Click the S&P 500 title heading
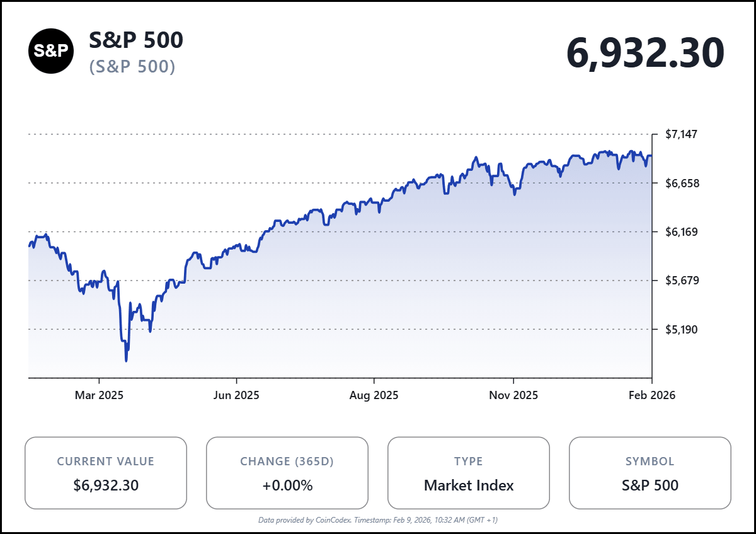 (x=136, y=40)
